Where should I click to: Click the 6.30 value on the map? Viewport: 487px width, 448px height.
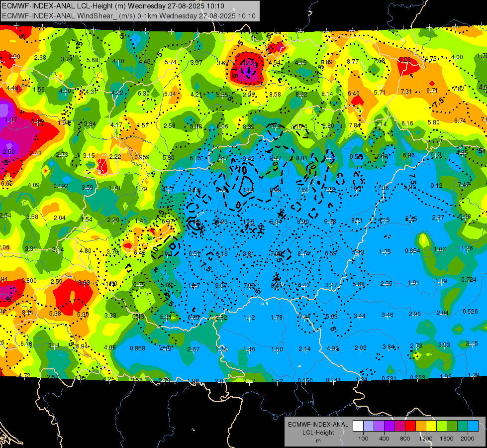coord(144,93)
